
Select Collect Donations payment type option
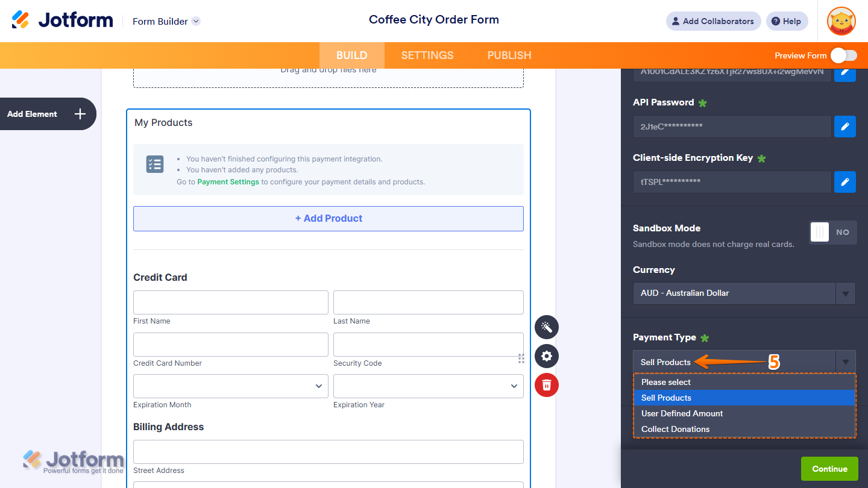click(x=675, y=429)
